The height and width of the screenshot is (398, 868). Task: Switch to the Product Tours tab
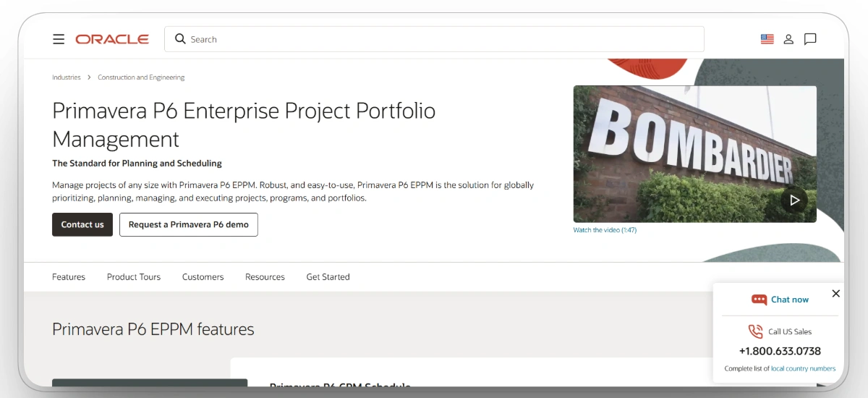(134, 277)
